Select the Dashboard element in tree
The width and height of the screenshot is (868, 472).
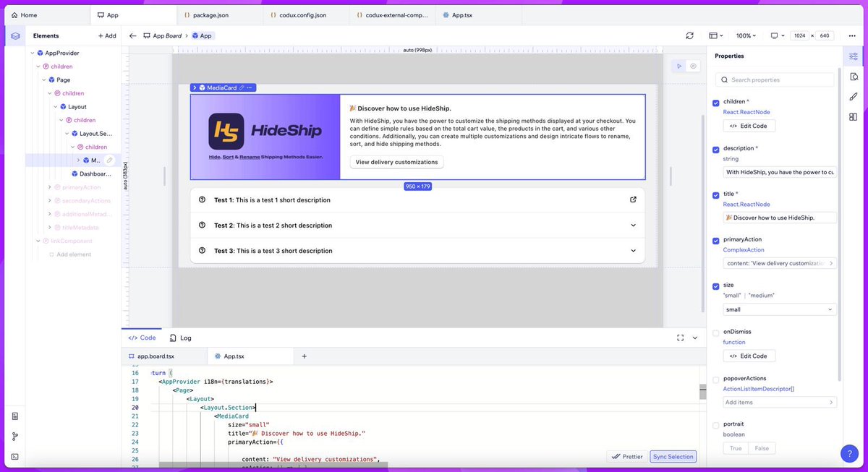91,173
